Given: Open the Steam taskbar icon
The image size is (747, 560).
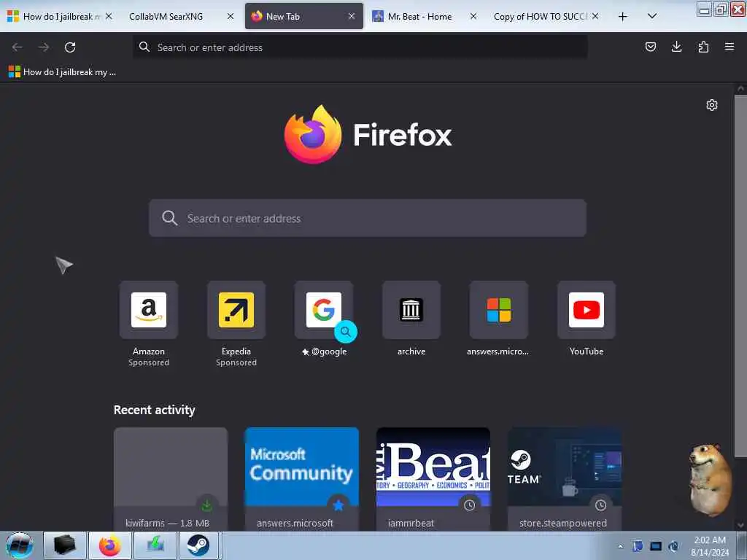Looking at the screenshot, I should click(198, 545).
